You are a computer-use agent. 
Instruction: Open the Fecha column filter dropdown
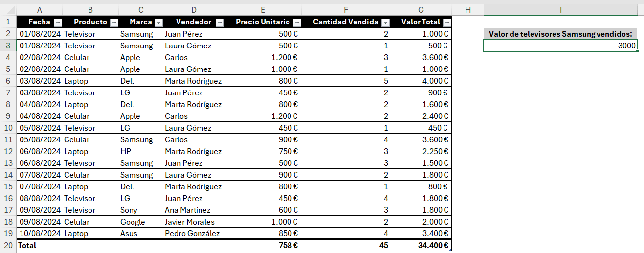[x=58, y=23]
